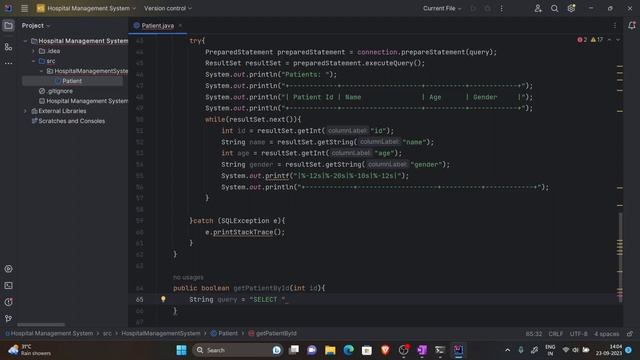The width and height of the screenshot is (640, 360).
Task: Open IntelliJ IDEA taskbar icon
Action: pos(458,350)
